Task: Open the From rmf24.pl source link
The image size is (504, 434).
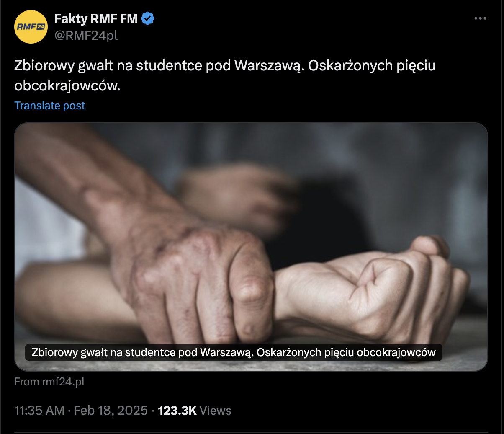Action: 49,382
